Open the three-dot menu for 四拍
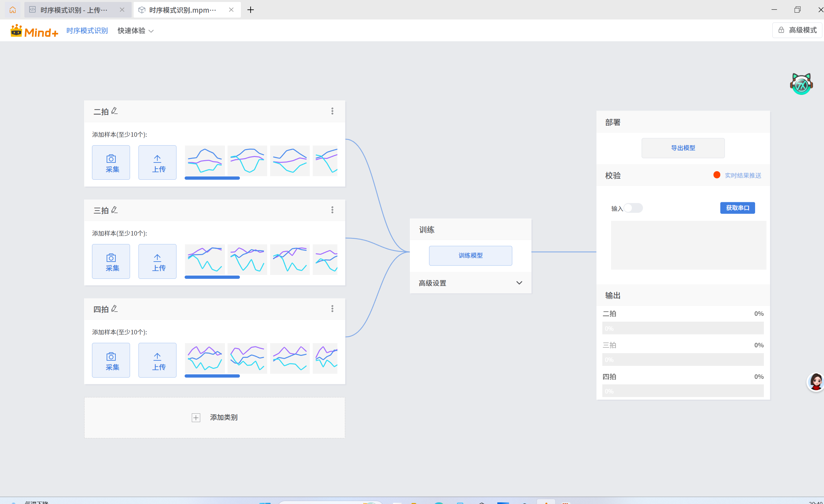Viewport: 824px width, 504px height. (x=332, y=308)
